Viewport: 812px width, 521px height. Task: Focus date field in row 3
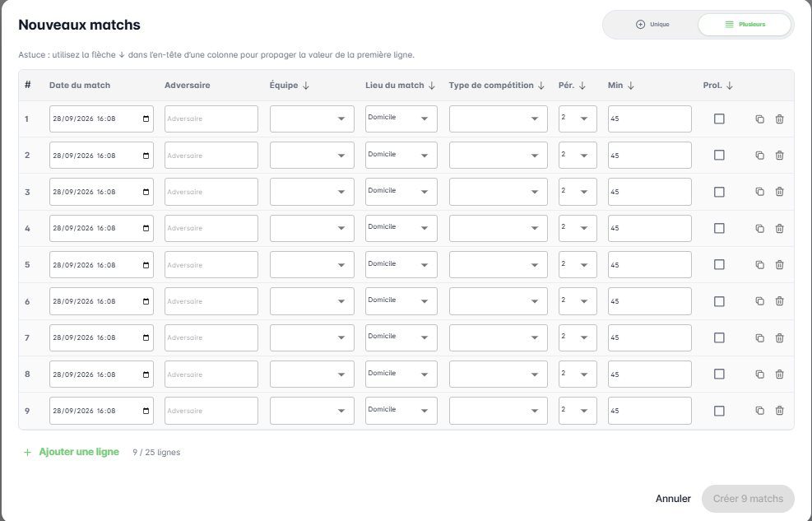tap(101, 192)
